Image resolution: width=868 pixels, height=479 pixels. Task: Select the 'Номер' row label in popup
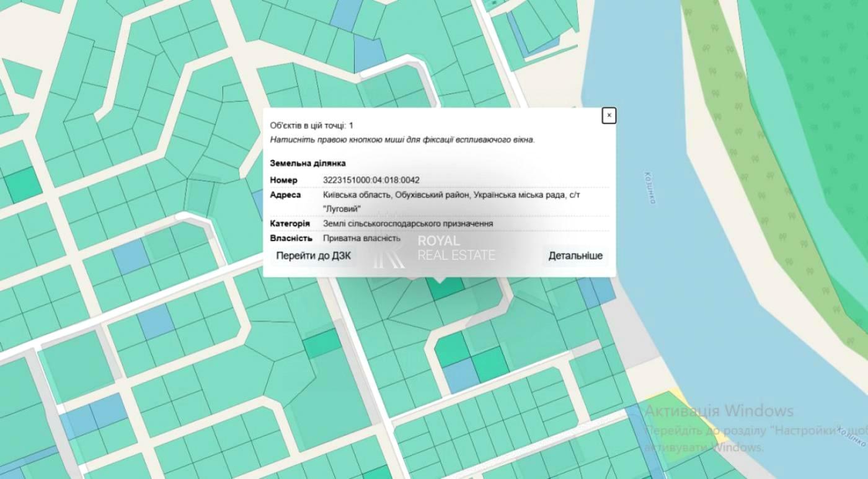click(283, 180)
